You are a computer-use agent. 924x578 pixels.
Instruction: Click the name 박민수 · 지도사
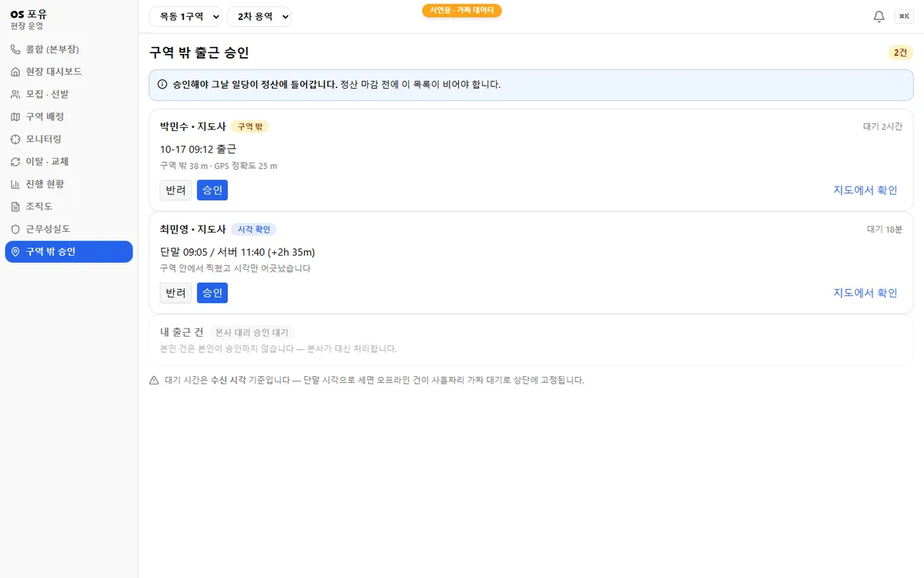[192, 126]
